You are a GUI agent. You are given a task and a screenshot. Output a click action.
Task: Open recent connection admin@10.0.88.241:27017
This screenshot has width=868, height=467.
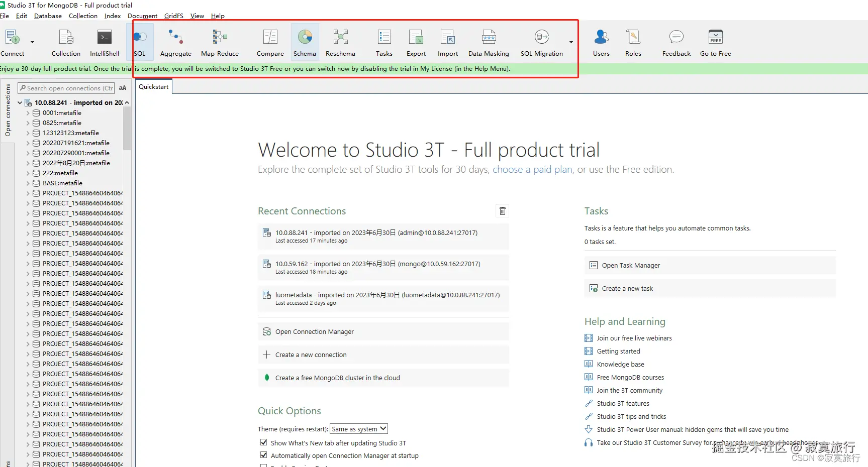[x=383, y=236]
